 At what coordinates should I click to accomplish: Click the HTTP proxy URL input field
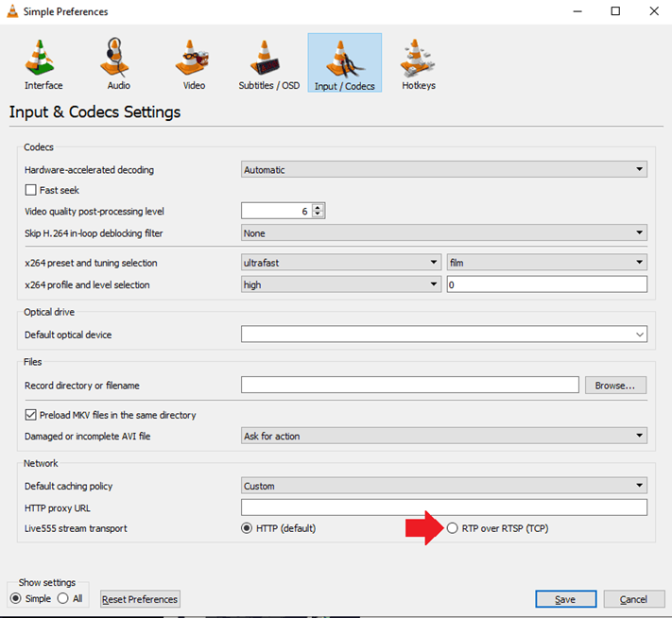(x=444, y=507)
